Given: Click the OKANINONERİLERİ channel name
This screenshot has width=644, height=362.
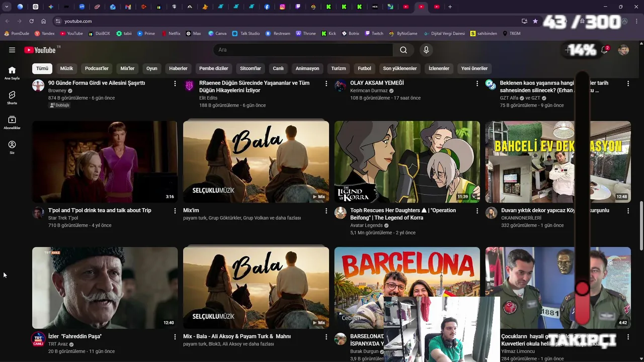Looking at the screenshot, I should click(x=521, y=218).
